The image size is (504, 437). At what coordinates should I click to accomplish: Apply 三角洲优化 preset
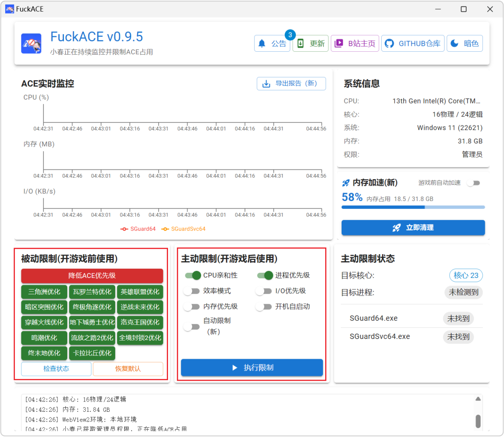44,292
